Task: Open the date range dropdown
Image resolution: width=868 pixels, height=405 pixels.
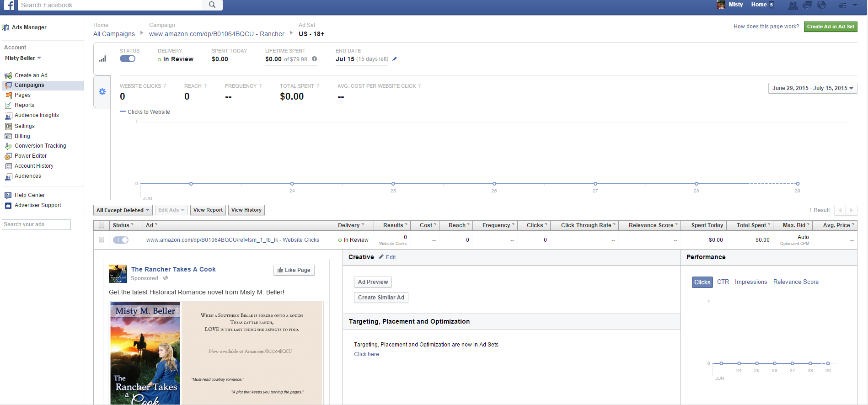Action: point(812,88)
